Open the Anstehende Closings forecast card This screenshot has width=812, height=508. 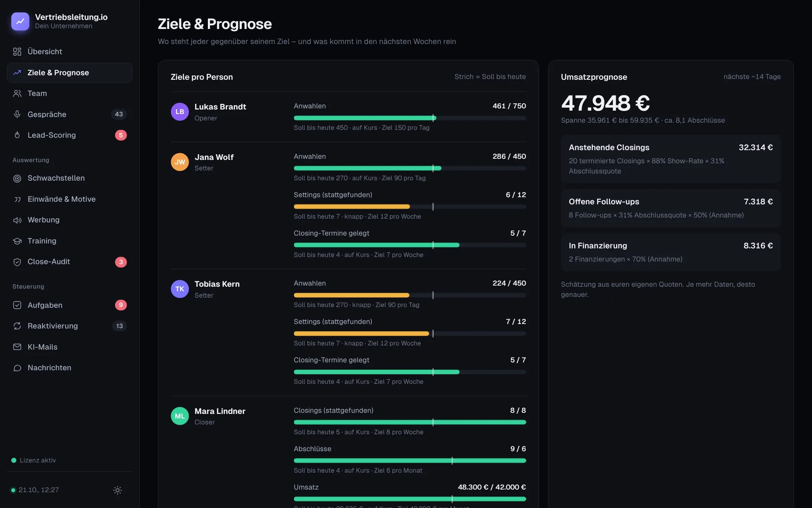(671, 159)
